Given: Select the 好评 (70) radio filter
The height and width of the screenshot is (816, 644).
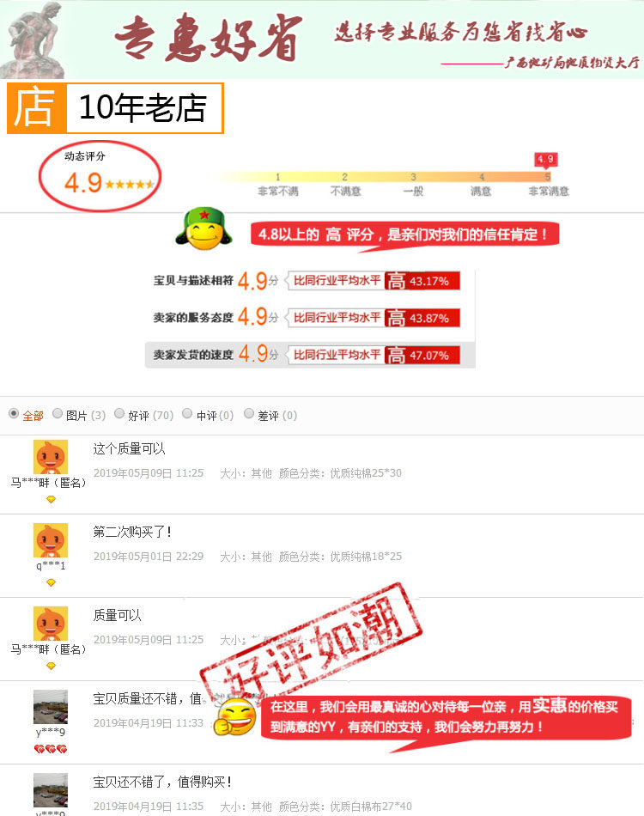Looking at the screenshot, I should click(x=119, y=413).
